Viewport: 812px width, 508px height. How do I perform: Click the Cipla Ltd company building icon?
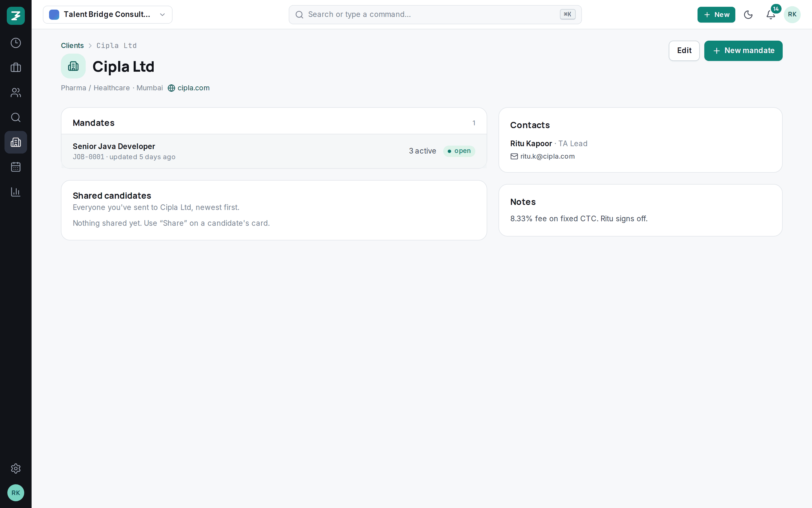click(73, 66)
